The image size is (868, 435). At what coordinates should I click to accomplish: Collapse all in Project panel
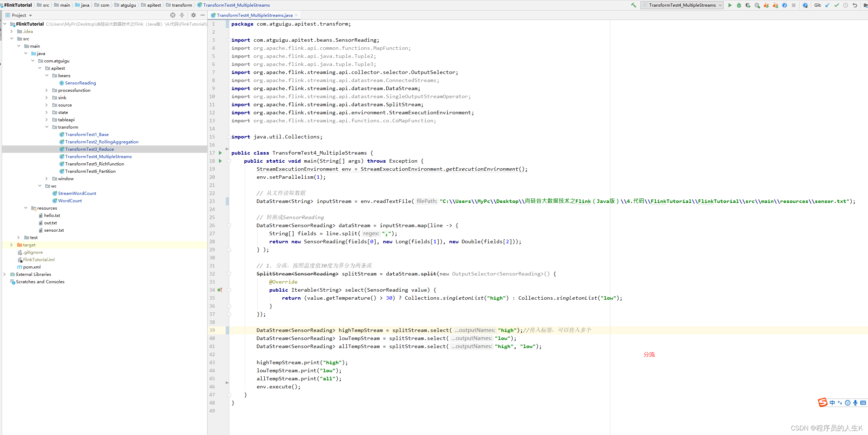pos(182,15)
